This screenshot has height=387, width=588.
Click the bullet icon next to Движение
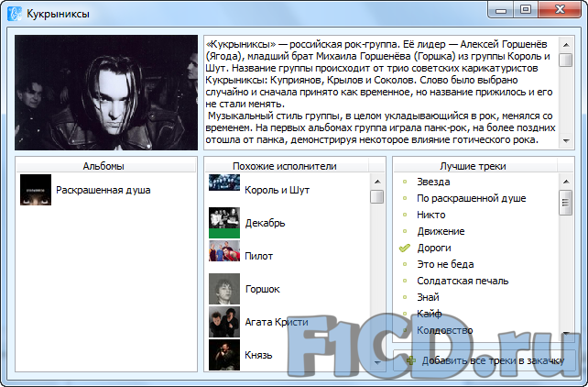405,231
